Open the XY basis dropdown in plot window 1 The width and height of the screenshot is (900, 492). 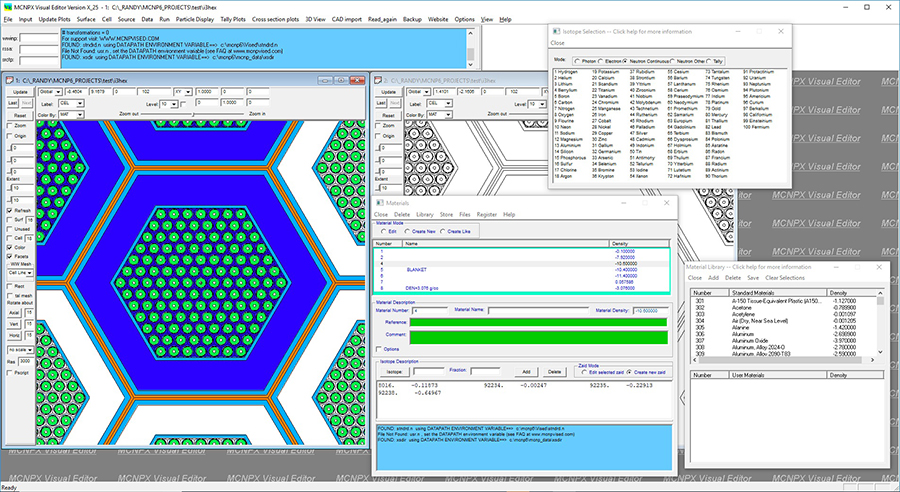[x=188, y=92]
